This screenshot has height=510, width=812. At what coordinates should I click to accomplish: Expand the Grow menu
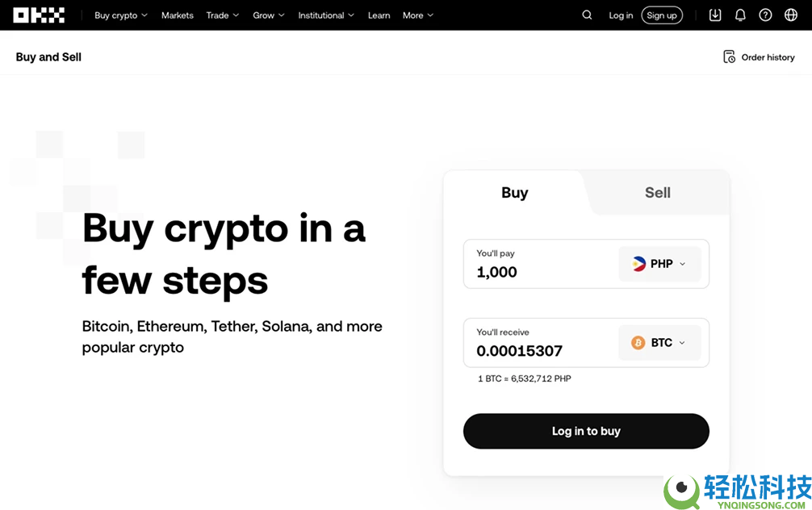[268, 15]
